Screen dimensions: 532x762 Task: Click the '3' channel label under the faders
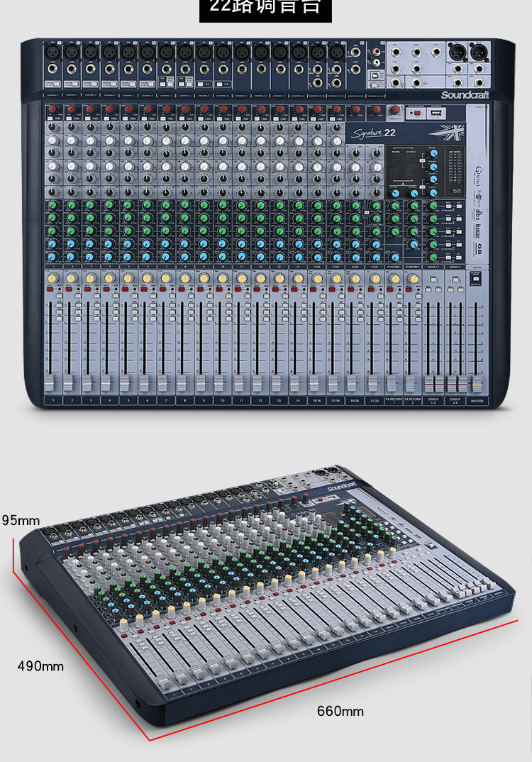(91, 401)
